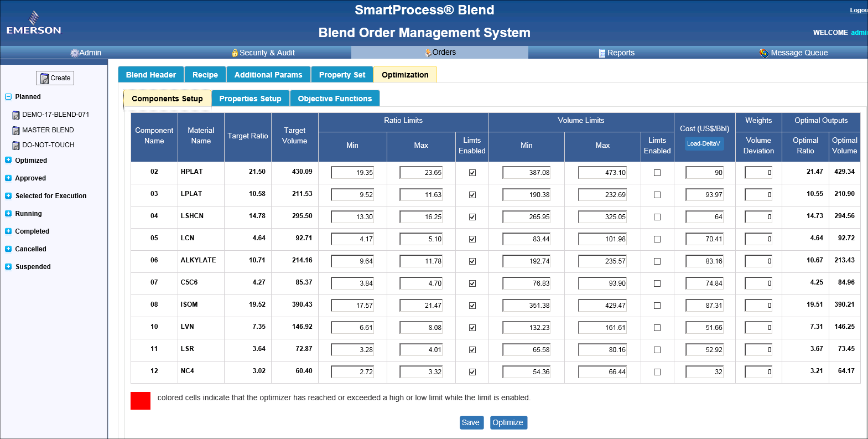Click the Emerson logo
Screen dimensions: 868x439
[x=34, y=23]
